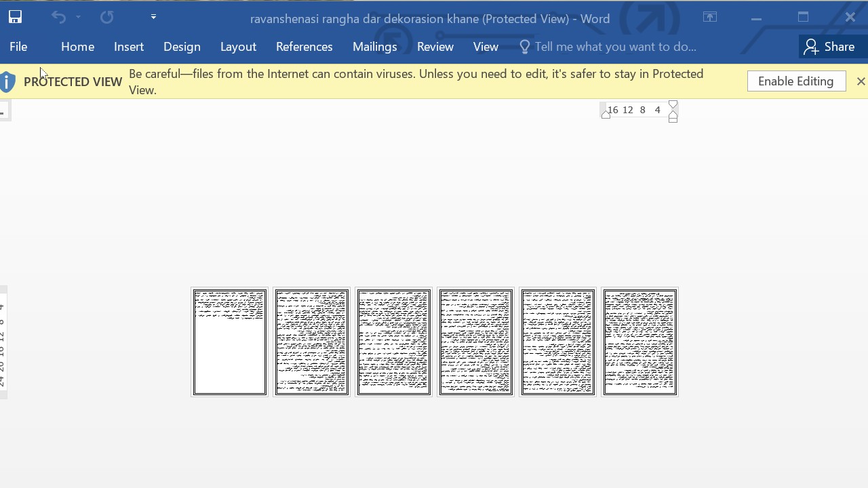Image resolution: width=868 pixels, height=488 pixels.
Task: Select the third page thumbnail
Action: pos(393,342)
